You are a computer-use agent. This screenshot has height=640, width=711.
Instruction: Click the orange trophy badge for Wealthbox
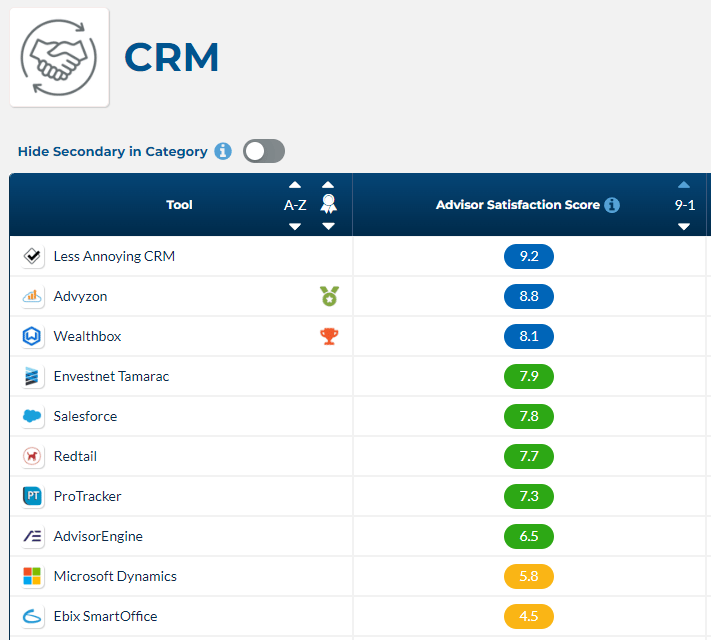[x=329, y=336]
